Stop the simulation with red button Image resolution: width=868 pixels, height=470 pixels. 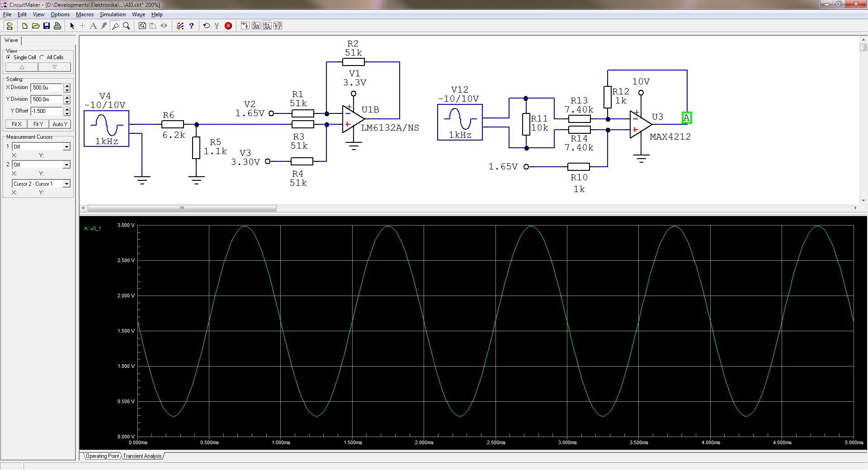(x=228, y=26)
